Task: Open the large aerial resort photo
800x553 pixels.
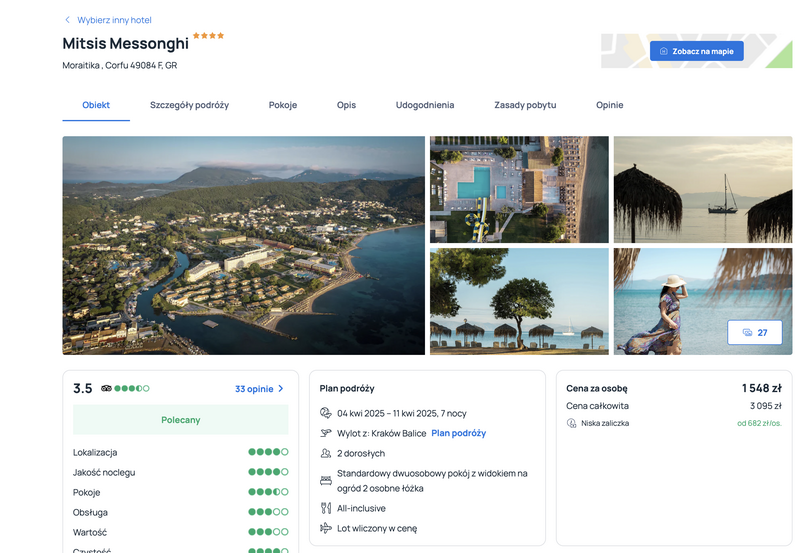Action: click(243, 245)
